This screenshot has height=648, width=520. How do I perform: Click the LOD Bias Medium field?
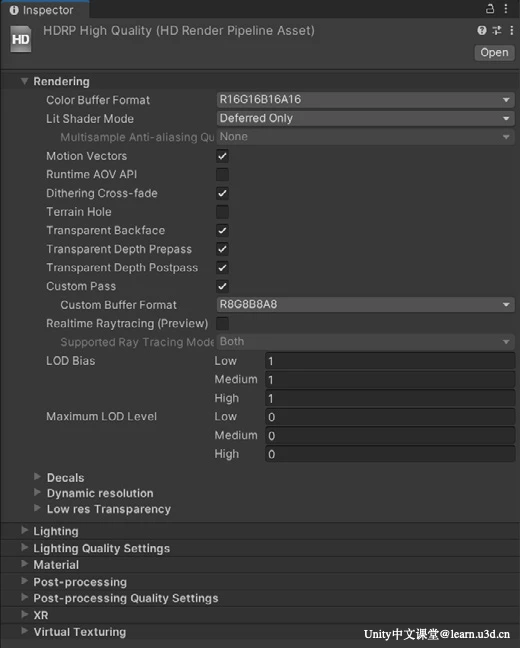390,379
